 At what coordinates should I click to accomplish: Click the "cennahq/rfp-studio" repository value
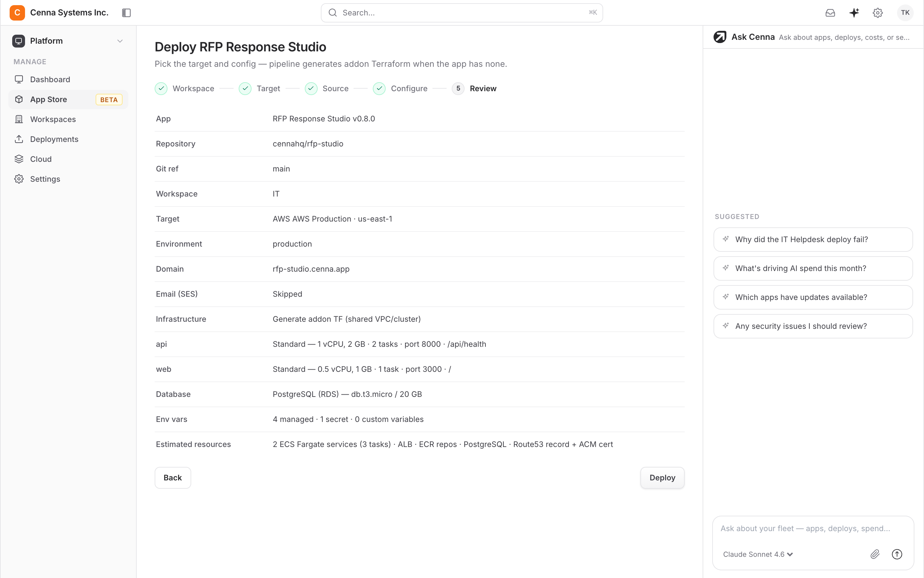click(308, 144)
